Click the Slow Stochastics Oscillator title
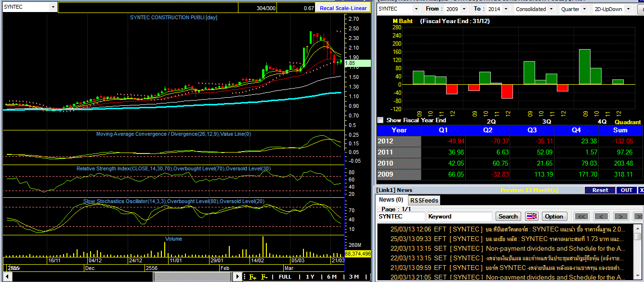The width and height of the screenshot is (644, 282). [x=173, y=201]
